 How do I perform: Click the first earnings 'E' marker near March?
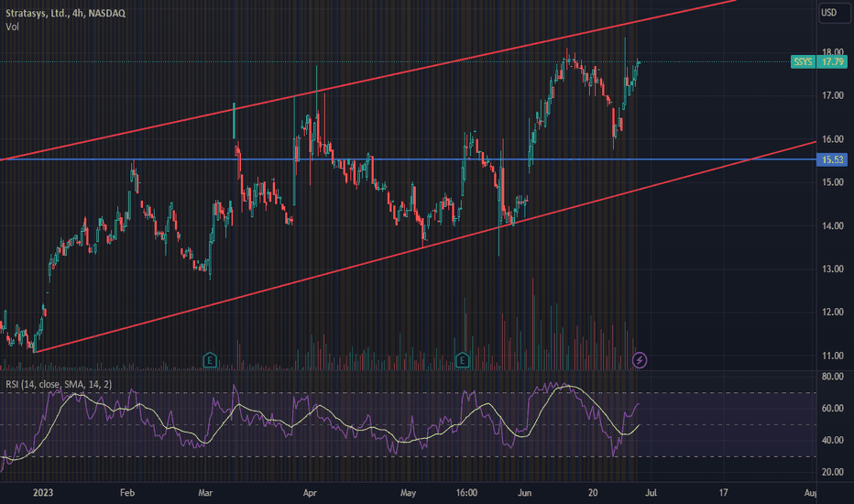pyautogui.click(x=210, y=360)
